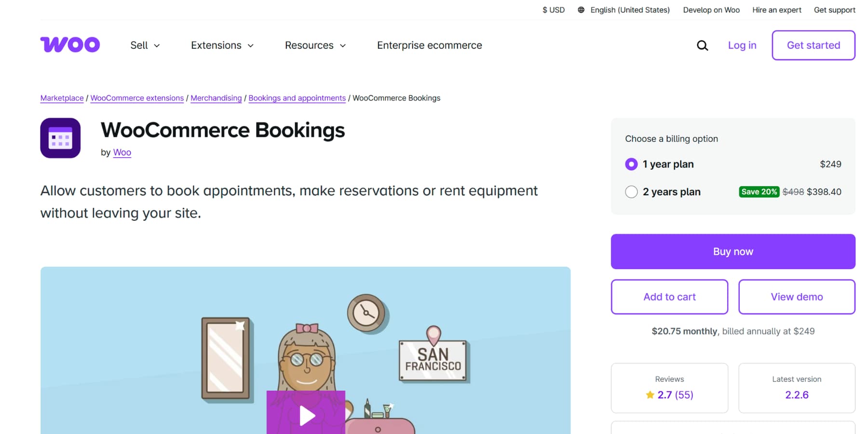Image resolution: width=868 pixels, height=434 pixels.
Task: Play the WooCommerce Bookings video
Action: point(306,415)
